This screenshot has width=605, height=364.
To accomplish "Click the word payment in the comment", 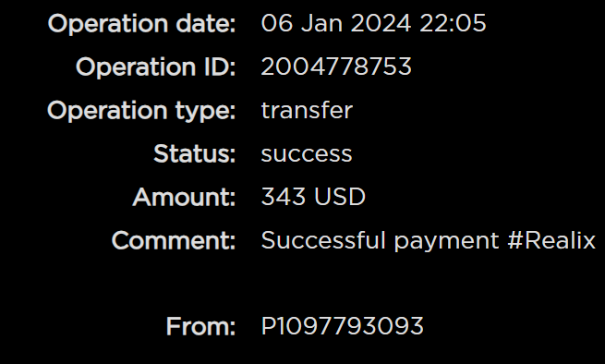I will (446, 242).
